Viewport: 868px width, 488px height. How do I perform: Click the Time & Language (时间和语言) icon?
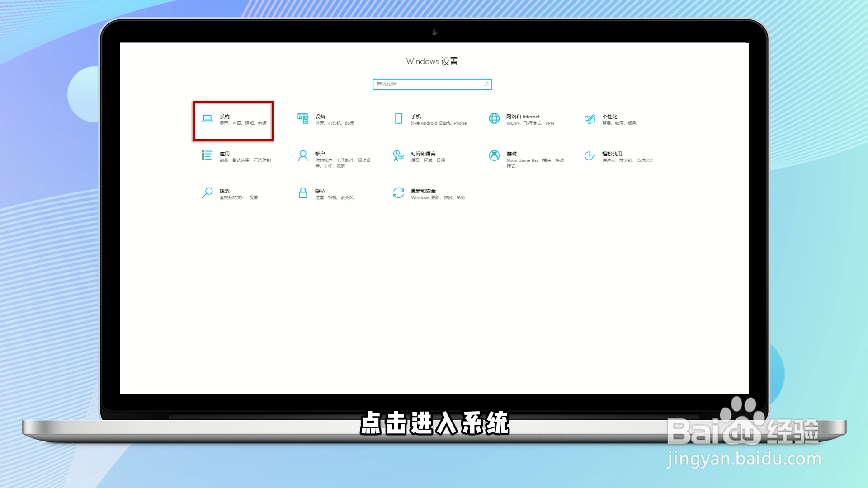coord(398,155)
